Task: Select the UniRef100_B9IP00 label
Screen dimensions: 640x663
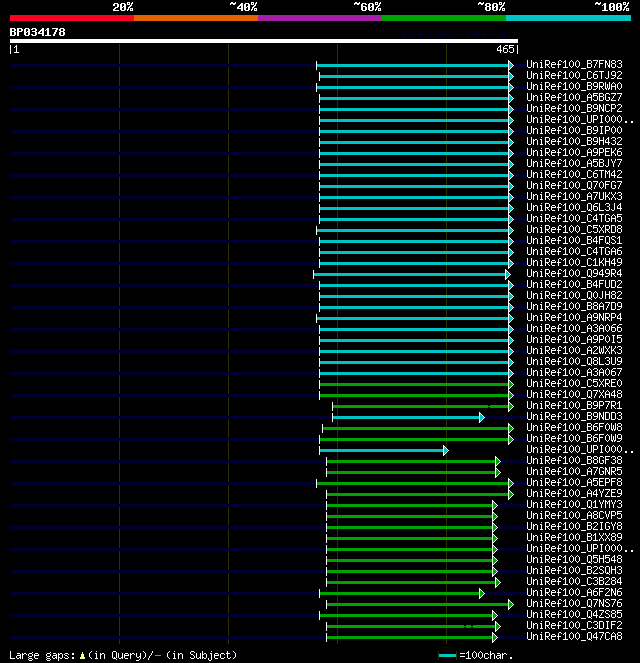Action: click(574, 130)
